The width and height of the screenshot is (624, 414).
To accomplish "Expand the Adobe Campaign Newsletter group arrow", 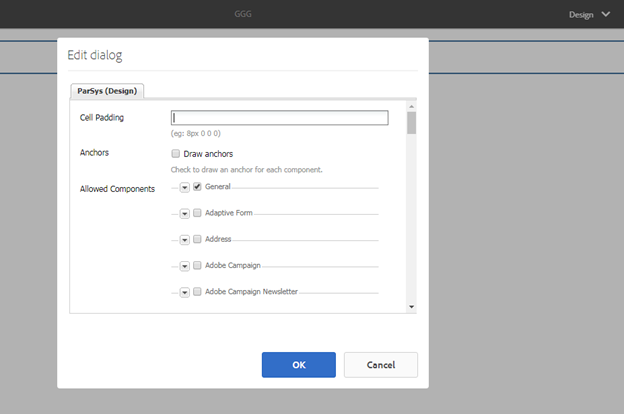I will pyautogui.click(x=185, y=292).
